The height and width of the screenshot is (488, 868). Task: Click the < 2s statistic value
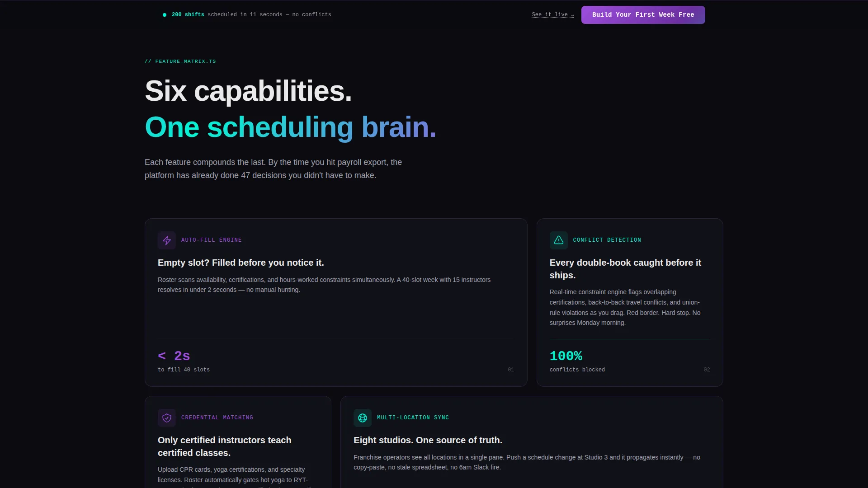coord(174,356)
